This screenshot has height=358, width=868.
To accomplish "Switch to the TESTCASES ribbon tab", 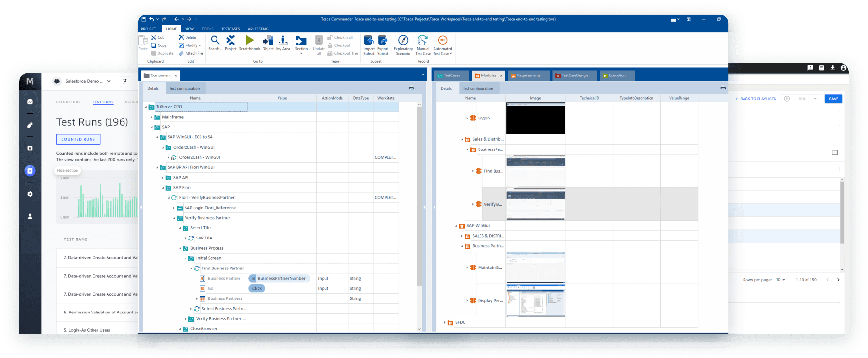I will pos(231,29).
